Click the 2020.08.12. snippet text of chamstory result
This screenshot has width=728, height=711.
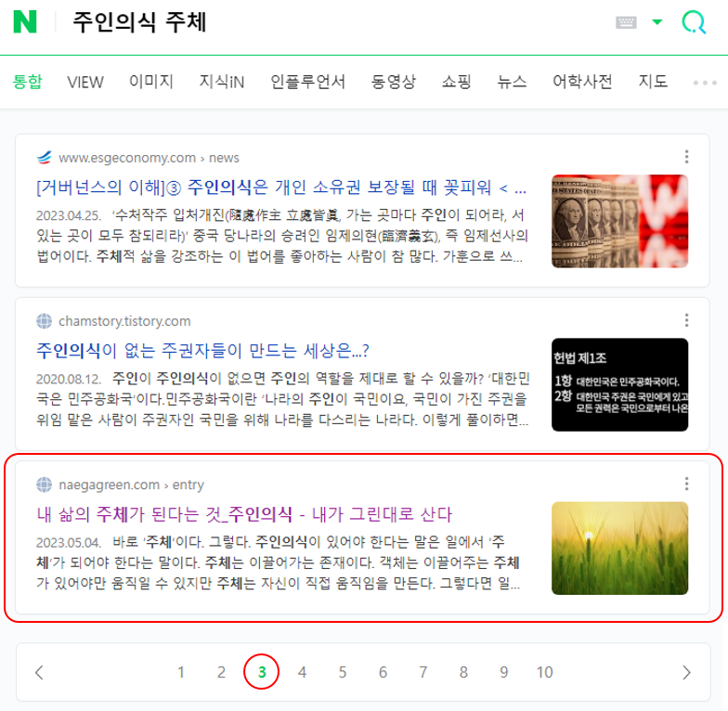283,399
